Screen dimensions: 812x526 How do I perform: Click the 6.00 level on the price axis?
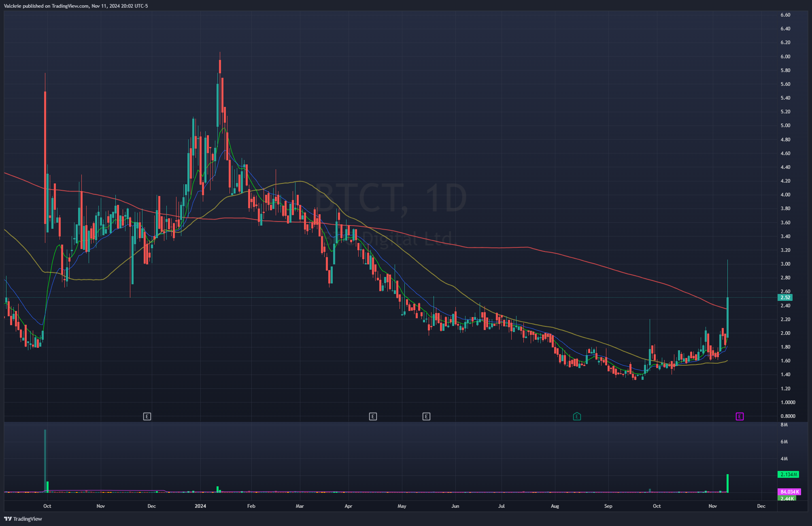[x=785, y=57]
